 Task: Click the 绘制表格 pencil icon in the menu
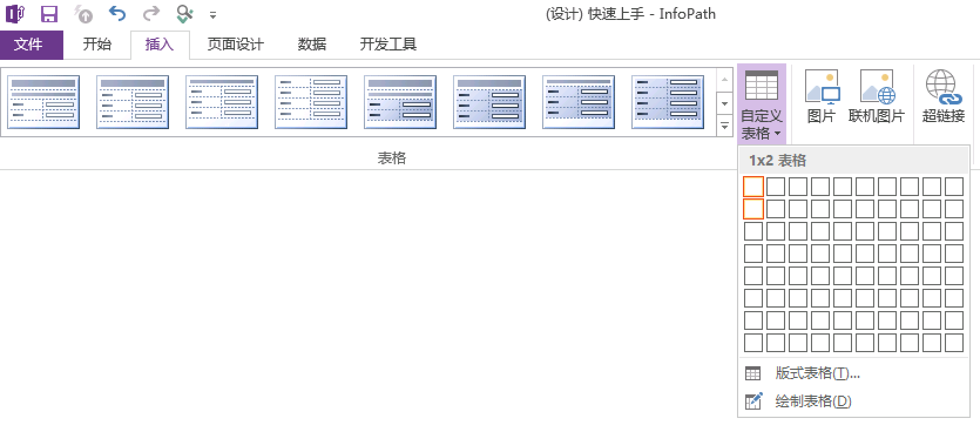point(753,401)
